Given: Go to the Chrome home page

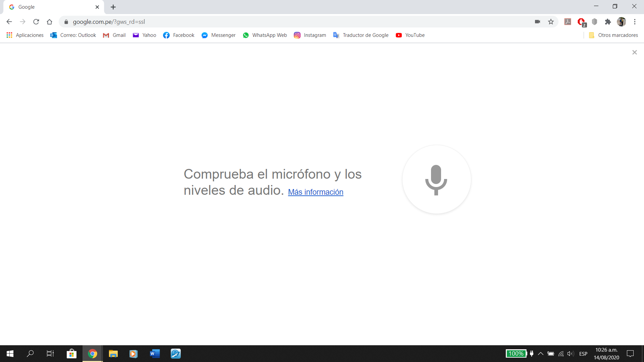Looking at the screenshot, I should coord(50,22).
